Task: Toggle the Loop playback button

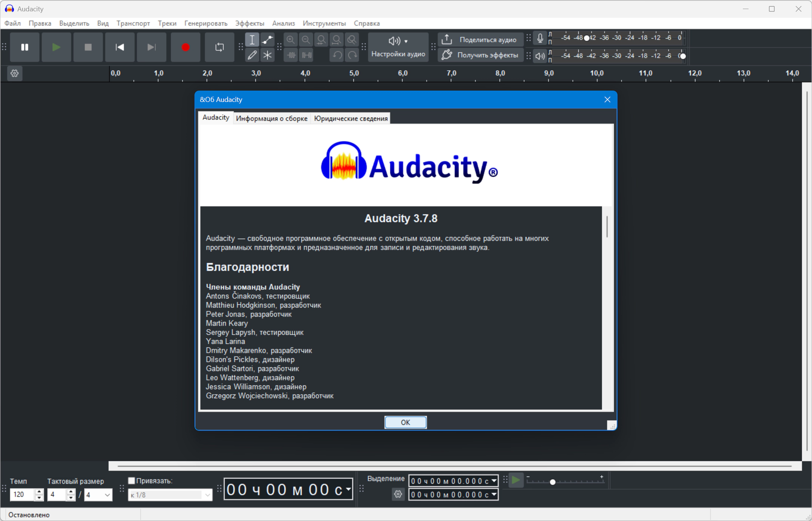Action: pyautogui.click(x=219, y=47)
